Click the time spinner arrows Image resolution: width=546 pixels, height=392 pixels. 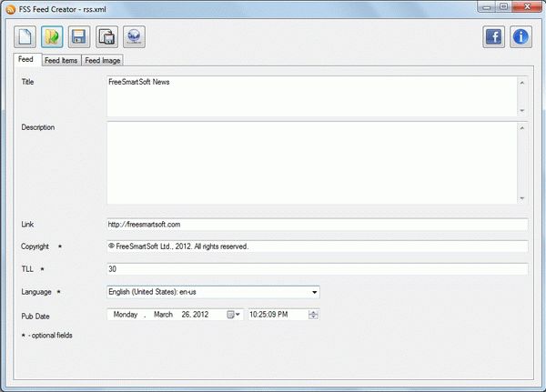coord(313,315)
